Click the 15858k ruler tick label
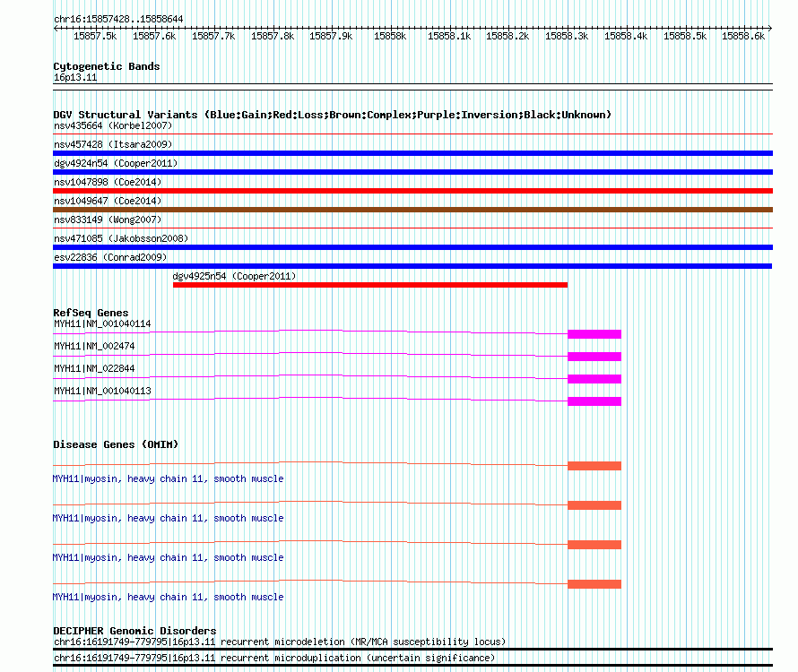This screenshot has width=798, height=672. pyautogui.click(x=390, y=36)
